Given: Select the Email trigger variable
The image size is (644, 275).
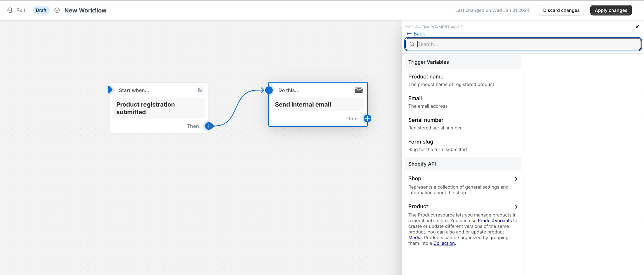Looking at the screenshot, I should (x=415, y=99).
